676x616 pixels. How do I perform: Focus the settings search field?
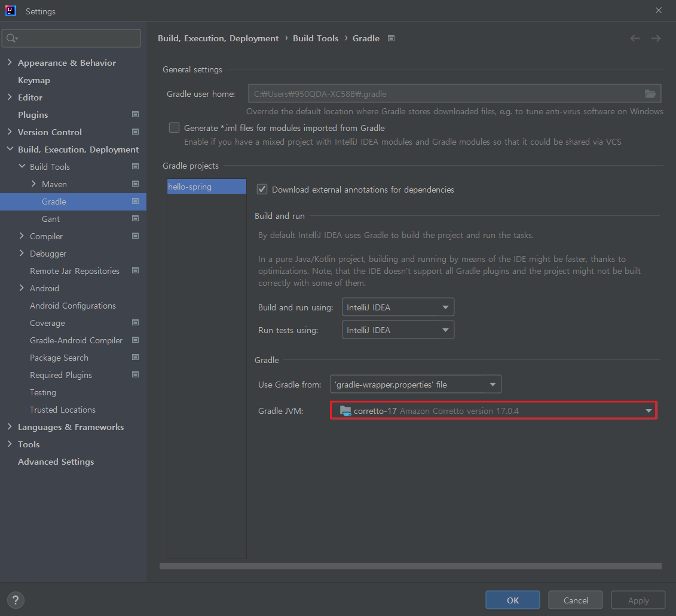point(71,38)
